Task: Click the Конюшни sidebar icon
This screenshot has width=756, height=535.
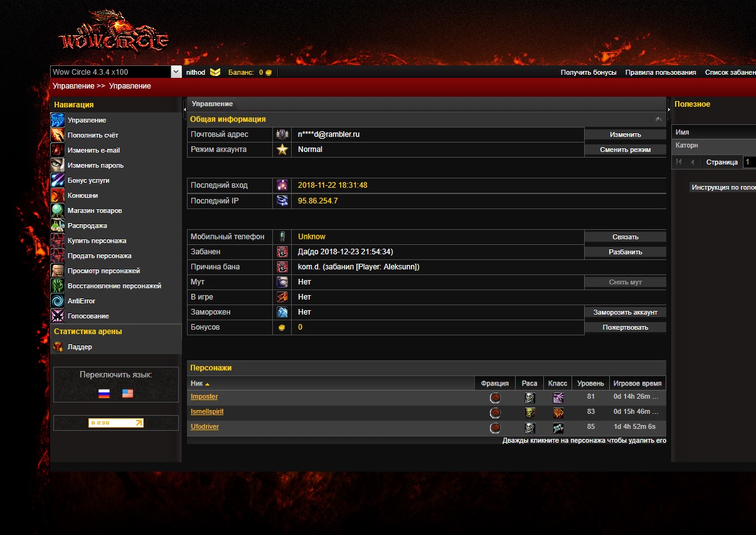Action: click(x=58, y=195)
